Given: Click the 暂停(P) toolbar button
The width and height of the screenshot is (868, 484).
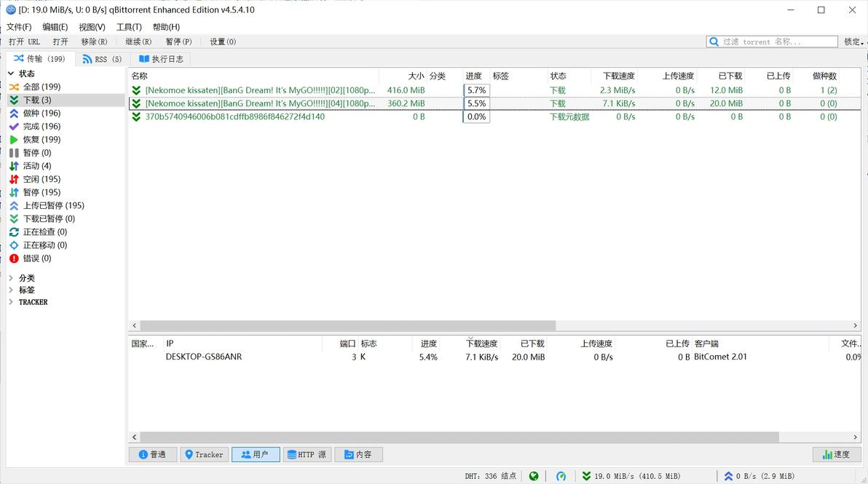Looking at the screenshot, I should click(179, 41).
